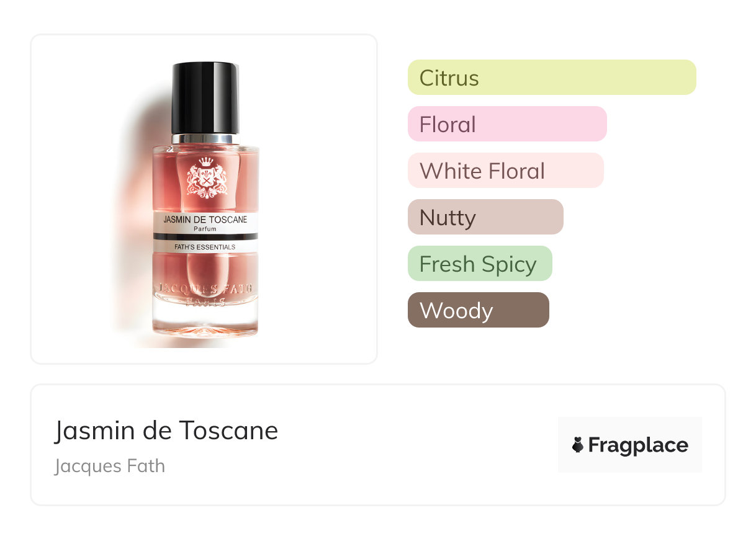Image resolution: width=756 pixels, height=536 pixels.
Task: Choose the White Floral accord bar
Action: (506, 171)
